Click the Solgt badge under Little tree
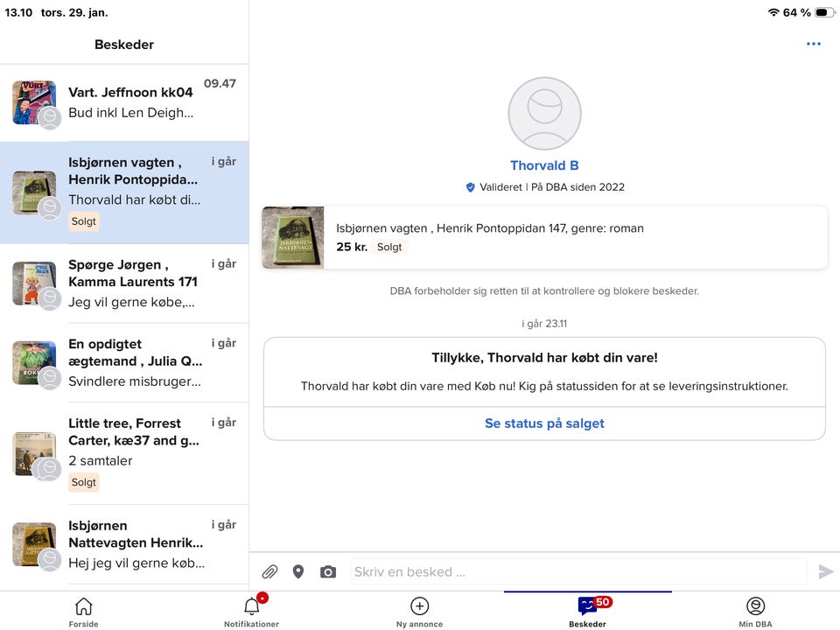840x630 pixels. tap(84, 483)
